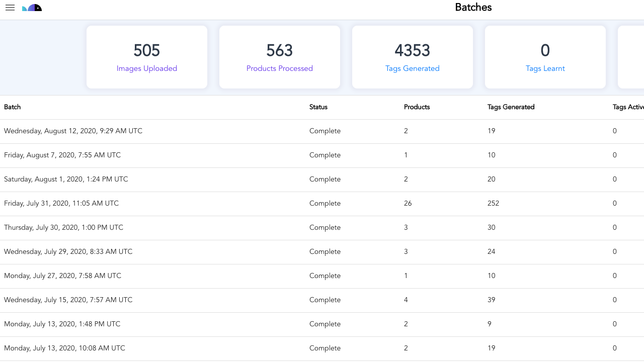Open the Friday, August 7 batch
This screenshot has width=644, height=362.
(x=62, y=155)
